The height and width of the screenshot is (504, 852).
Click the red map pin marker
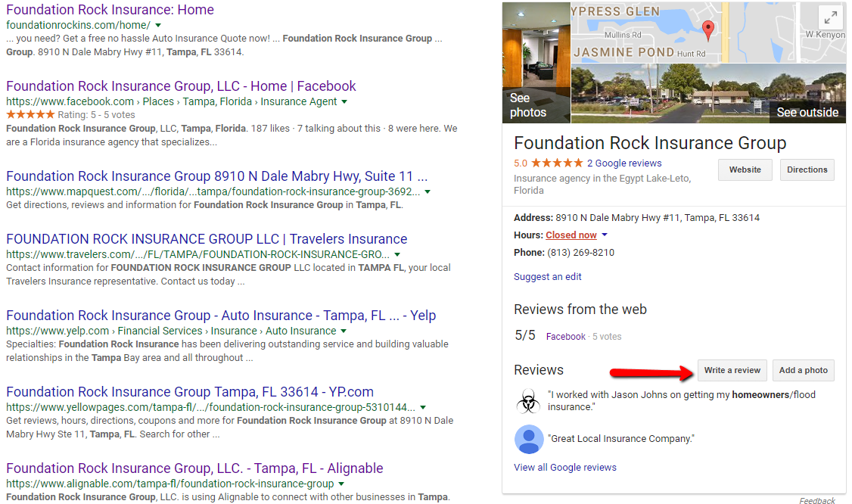tap(708, 30)
